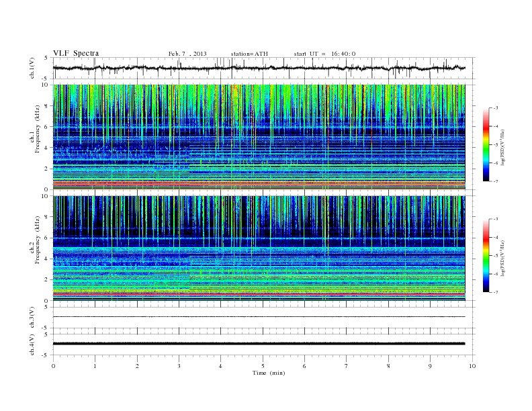Viewport: 532px width, 411px height.
Task: Click the ch.1 PSD color bar
Action: (x=486, y=144)
